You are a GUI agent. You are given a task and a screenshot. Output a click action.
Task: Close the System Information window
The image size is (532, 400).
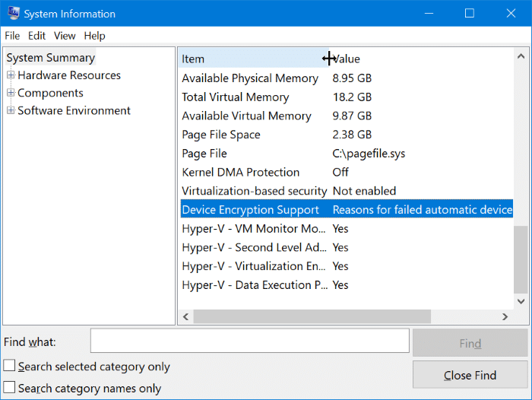[x=511, y=14]
